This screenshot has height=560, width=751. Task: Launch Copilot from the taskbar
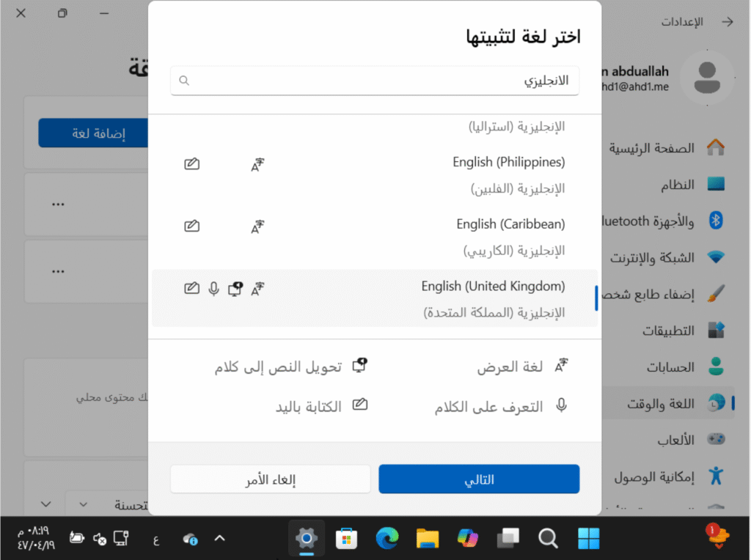467,539
